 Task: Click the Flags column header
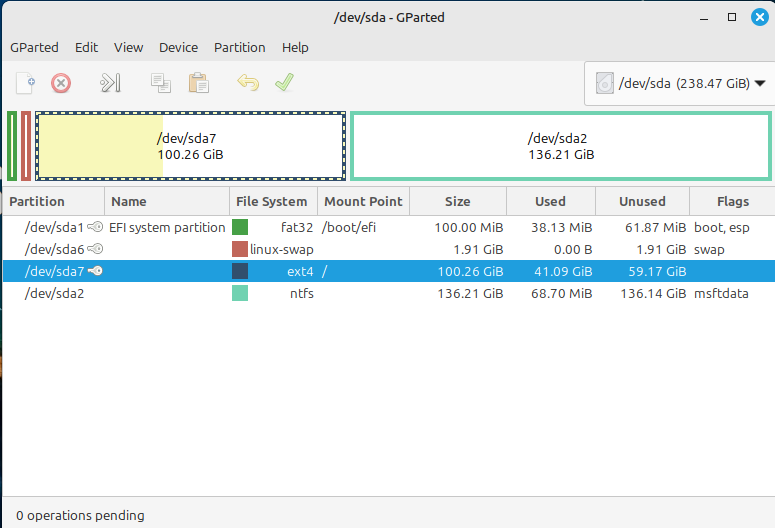pos(732,201)
